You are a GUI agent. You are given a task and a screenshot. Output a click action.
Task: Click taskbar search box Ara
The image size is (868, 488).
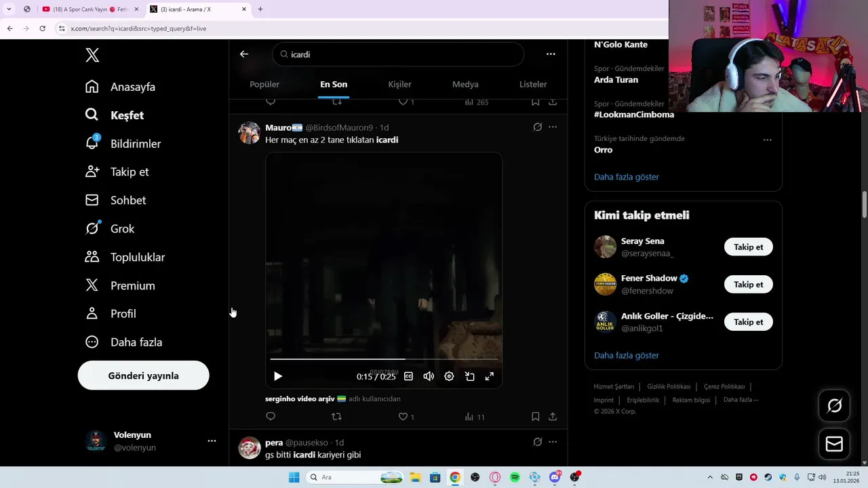pyautogui.click(x=355, y=477)
